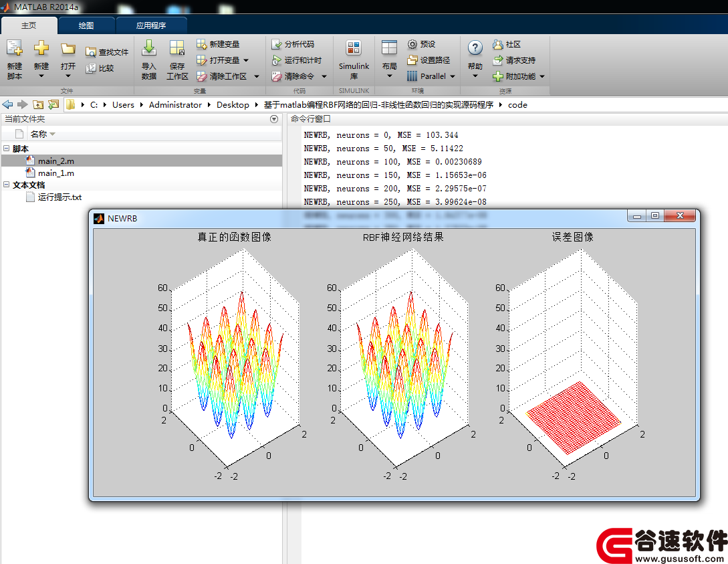Open Current Folder panel actions menu
This screenshot has width=728, height=564.
274,119
